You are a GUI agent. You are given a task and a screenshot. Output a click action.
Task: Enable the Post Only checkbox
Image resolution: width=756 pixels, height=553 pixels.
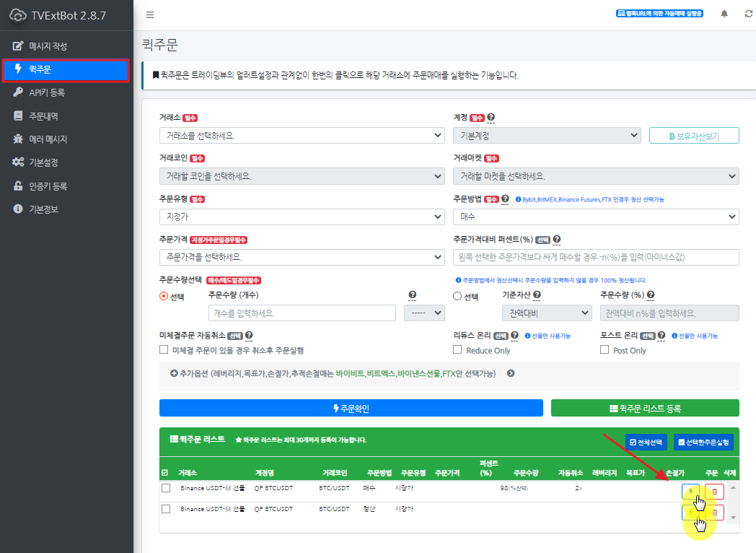pyautogui.click(x=604, y=349)
